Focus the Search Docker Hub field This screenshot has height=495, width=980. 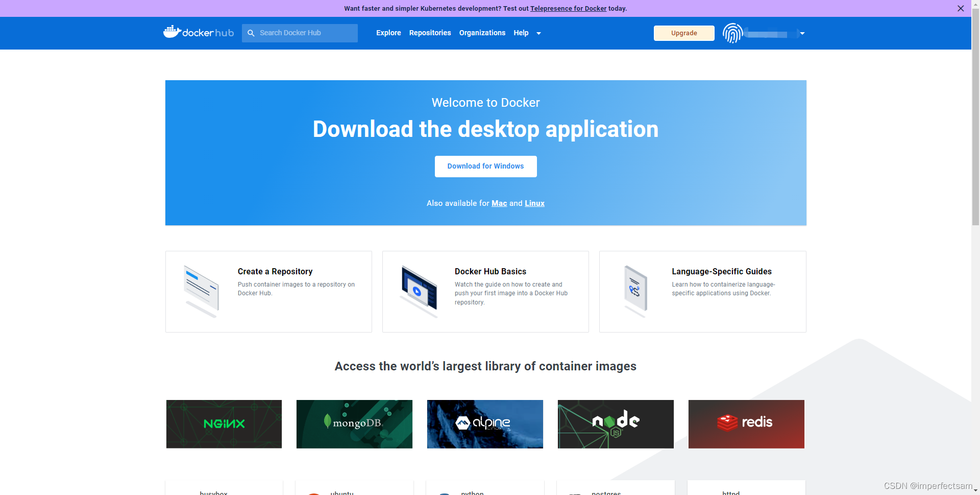coord(300,33)
